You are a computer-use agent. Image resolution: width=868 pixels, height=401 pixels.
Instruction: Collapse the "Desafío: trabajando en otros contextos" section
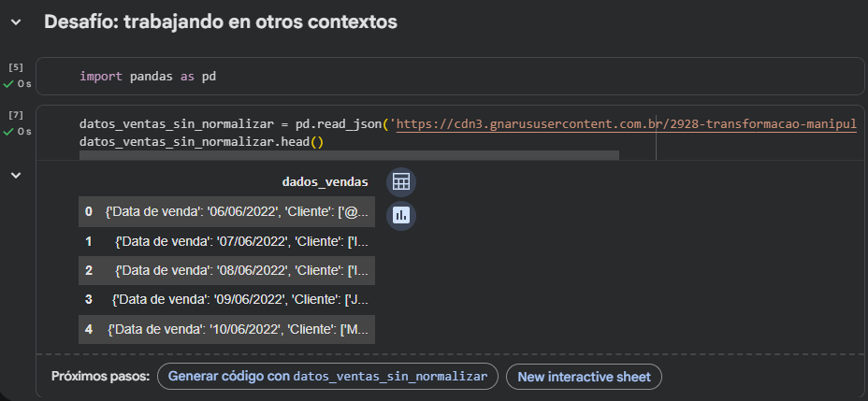tap(16, 22)
